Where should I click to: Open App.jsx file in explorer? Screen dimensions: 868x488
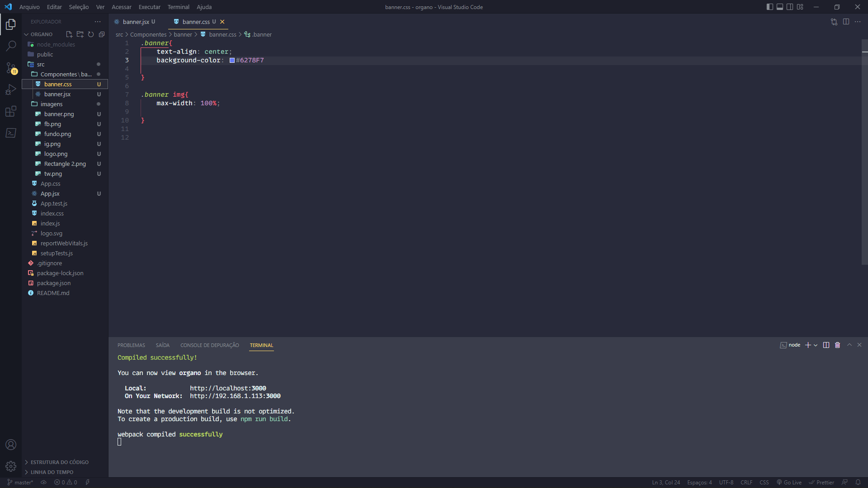pos(65,193)
